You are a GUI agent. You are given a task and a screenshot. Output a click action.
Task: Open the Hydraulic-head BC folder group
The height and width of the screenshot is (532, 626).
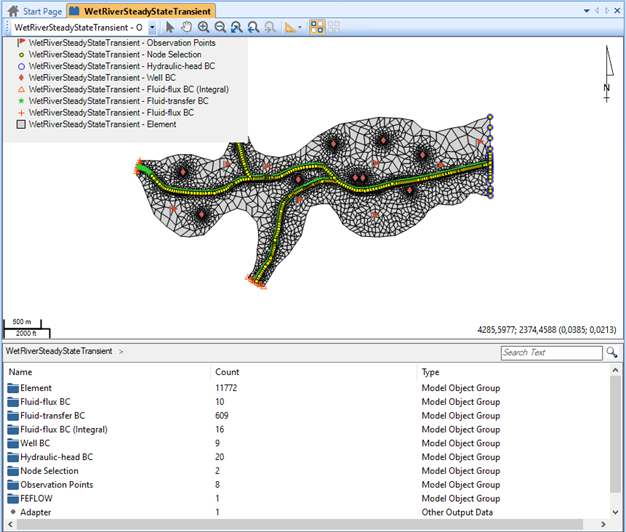(50, 457)
